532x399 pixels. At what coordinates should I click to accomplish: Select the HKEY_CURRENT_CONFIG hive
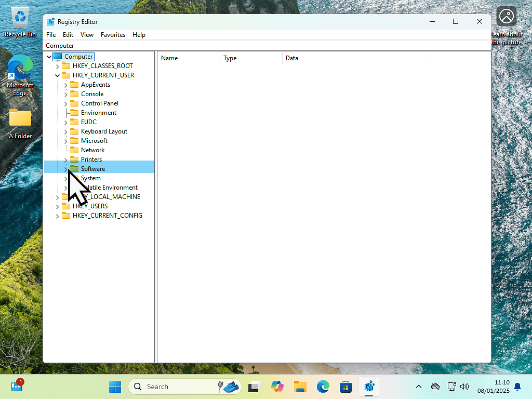[x=107, y=216]
